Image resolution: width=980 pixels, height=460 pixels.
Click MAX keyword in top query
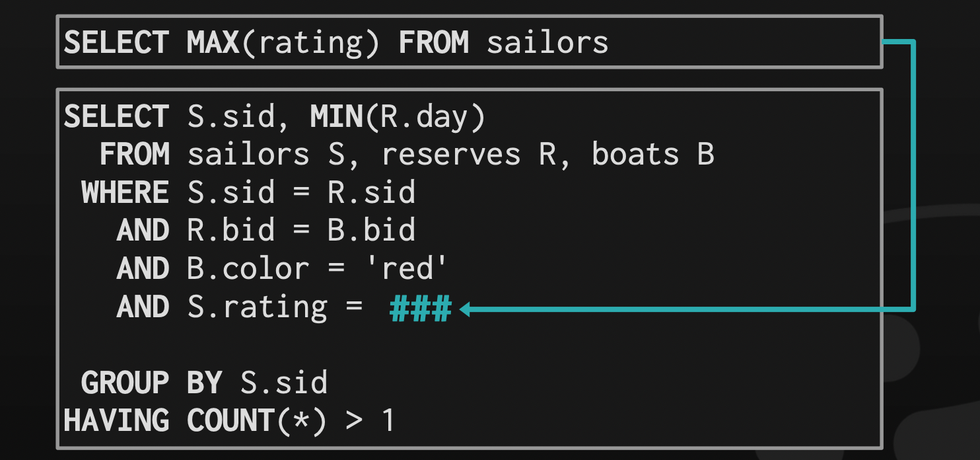click(x=213, y=43)
